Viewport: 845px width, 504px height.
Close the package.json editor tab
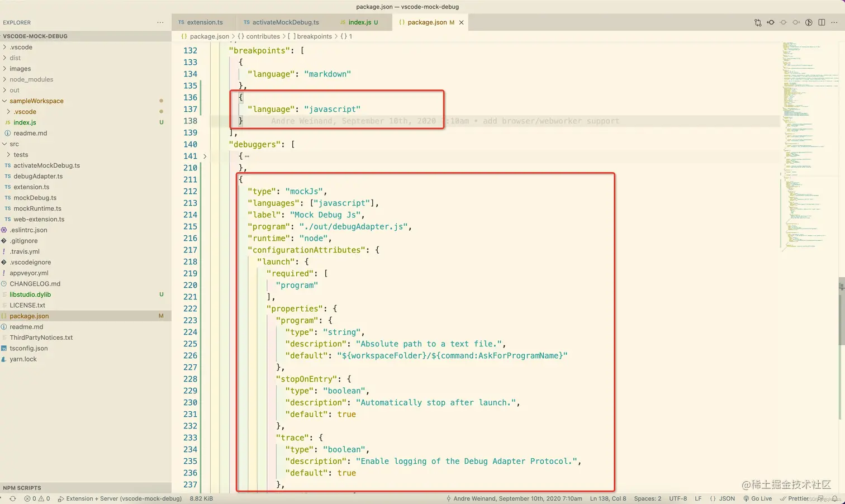[x=461, y=22]
